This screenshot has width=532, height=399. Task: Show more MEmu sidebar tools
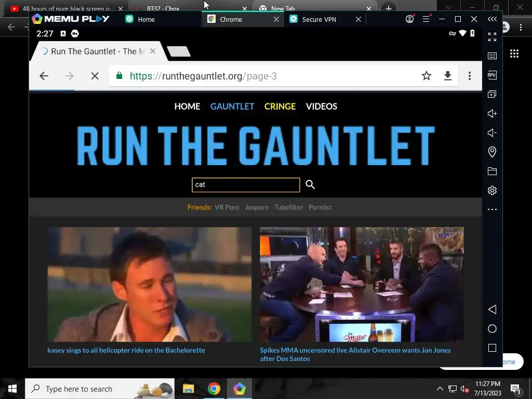point(492,209)
